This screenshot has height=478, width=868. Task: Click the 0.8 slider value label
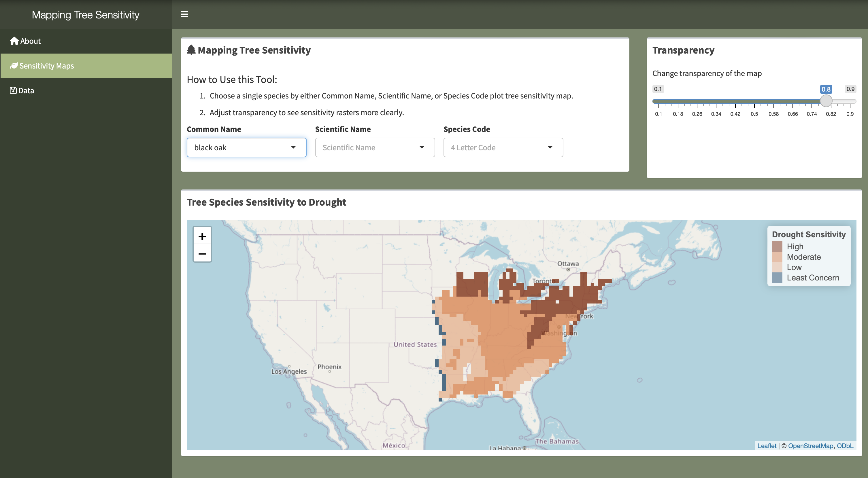point(826,89)
